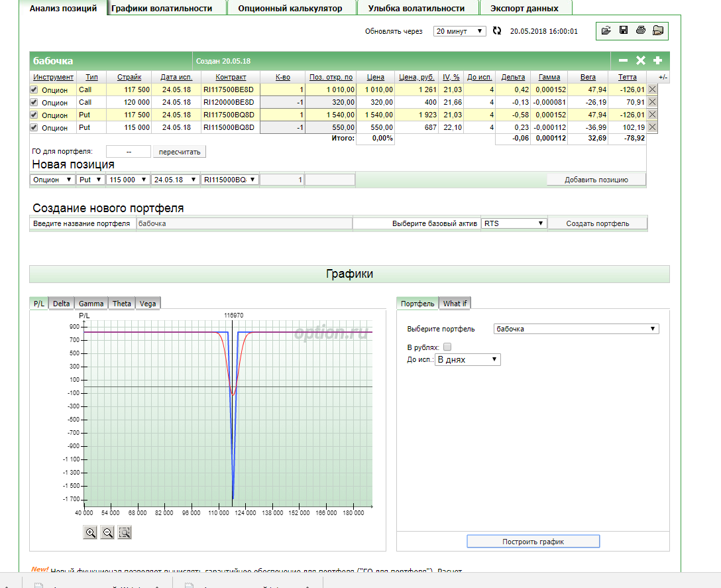Zoom in on the P/L chart
Screen dimensions: 721x588
[x=90, y=532]
